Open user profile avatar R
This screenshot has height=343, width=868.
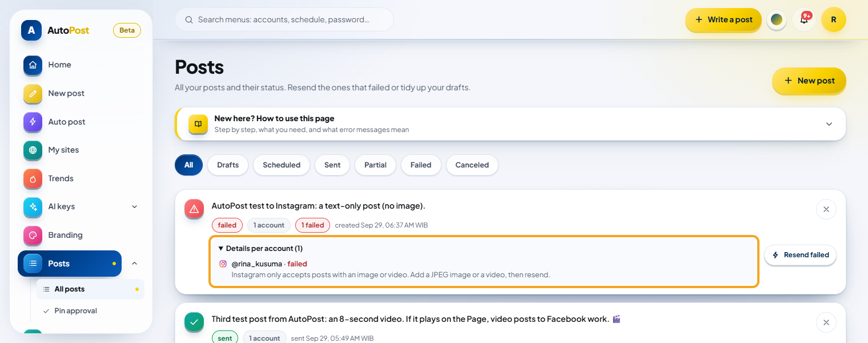coord(834,19)
